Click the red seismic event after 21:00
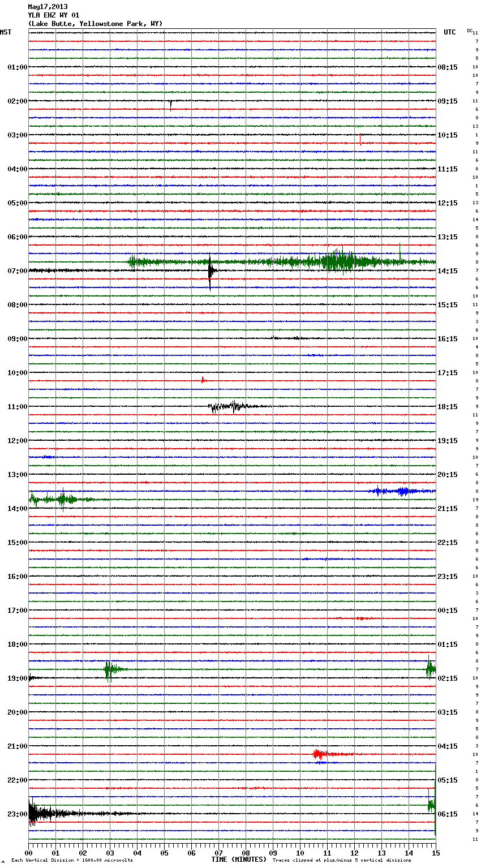Screen dimensions: 481x868 point(320,754)
